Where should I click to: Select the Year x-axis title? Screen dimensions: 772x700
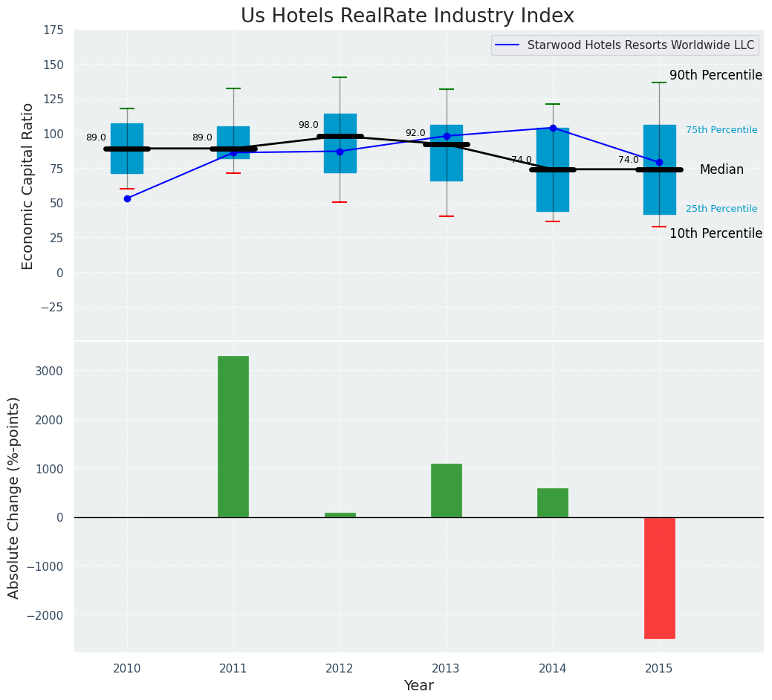pos(418,686)
